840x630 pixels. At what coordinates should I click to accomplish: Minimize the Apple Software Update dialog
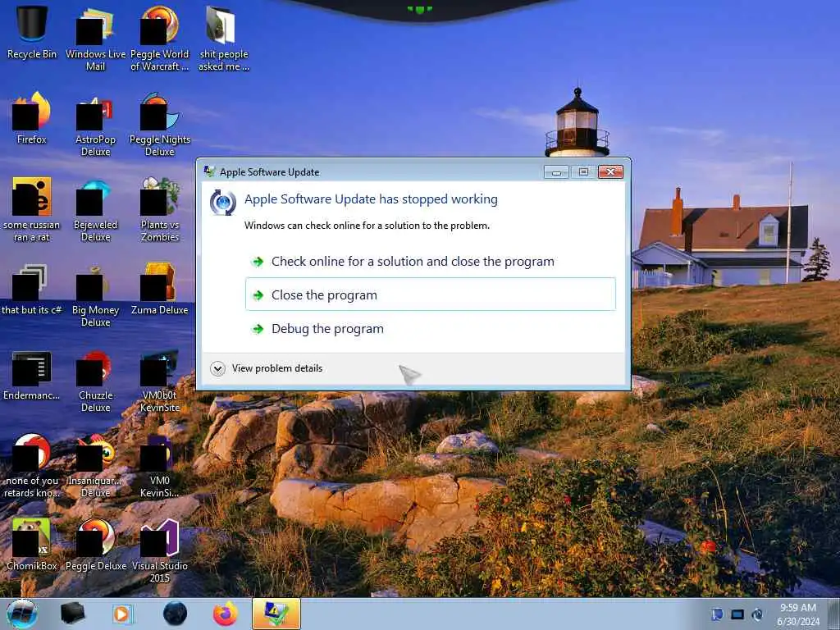pos(557,172)
